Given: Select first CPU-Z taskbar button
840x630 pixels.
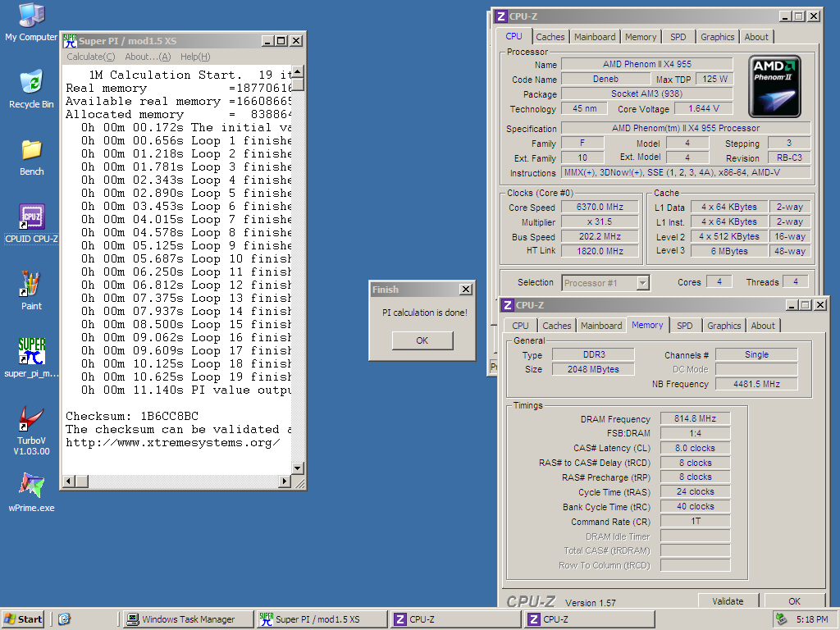Looking at the screenshot, I should click(455, 619).
